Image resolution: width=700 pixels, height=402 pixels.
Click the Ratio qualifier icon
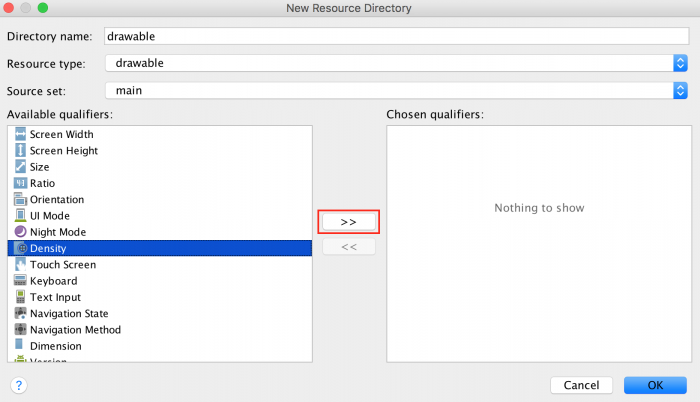20,183
